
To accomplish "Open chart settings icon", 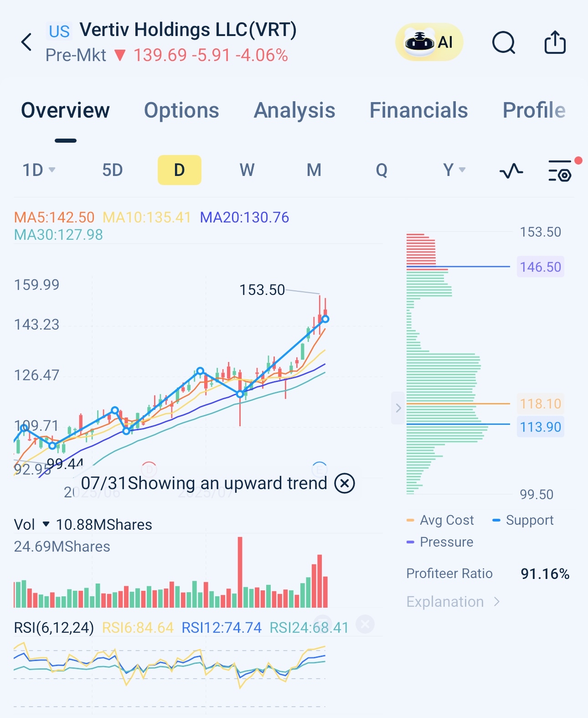I will tap(560, 171).
